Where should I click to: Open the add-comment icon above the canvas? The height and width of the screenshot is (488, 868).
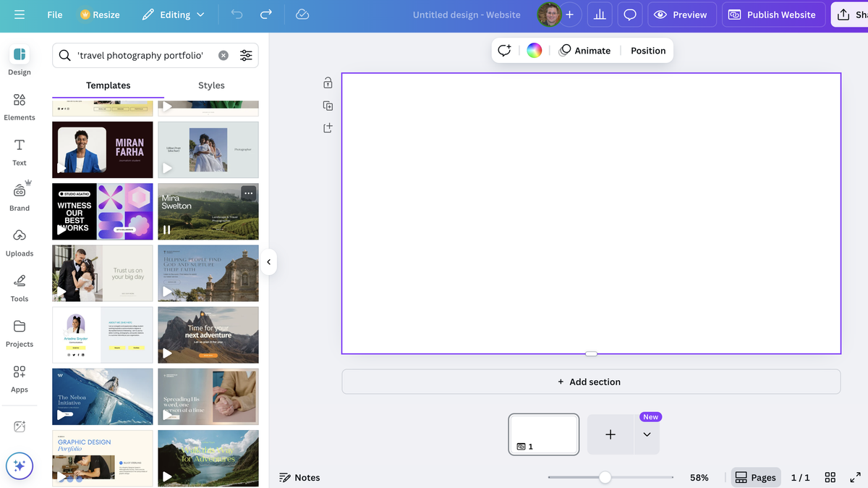pos(504,50)
